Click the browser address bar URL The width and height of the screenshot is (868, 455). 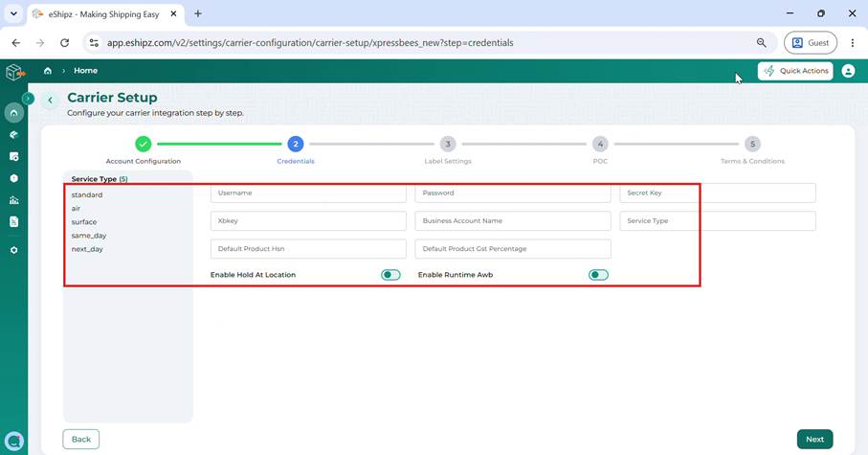[310, 43]
